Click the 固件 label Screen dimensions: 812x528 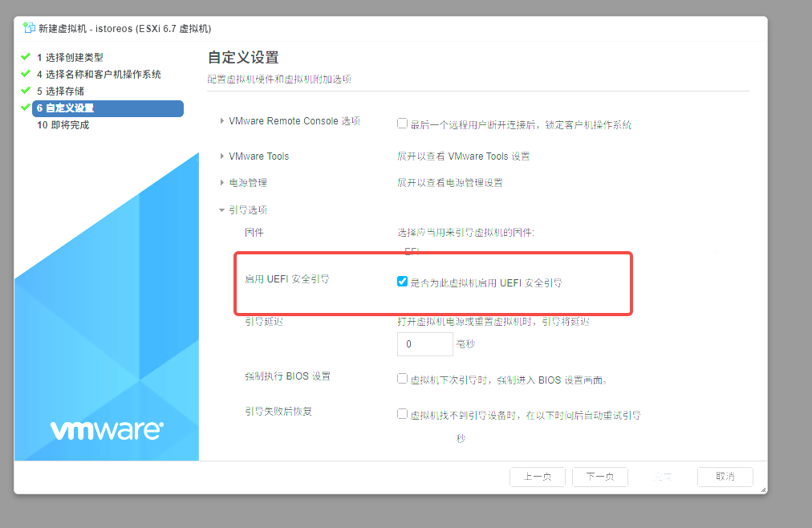pyautogui.click(x=254, y=233)
